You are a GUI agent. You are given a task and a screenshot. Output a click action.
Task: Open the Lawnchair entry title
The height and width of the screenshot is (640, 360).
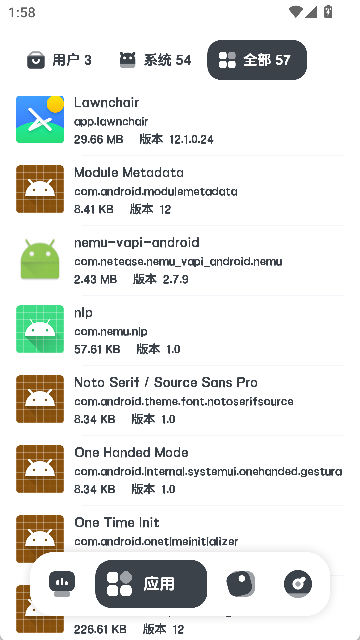(107, 102)
